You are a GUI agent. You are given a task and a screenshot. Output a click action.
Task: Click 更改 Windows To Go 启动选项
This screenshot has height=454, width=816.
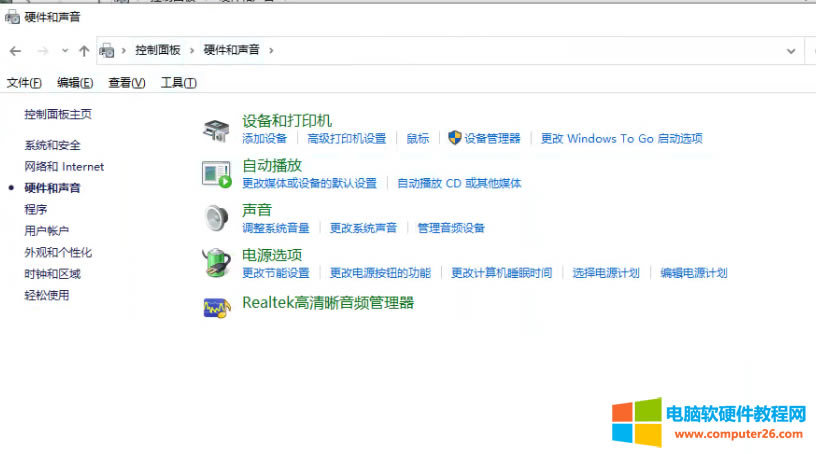pyautogui.click(x=622, y=138)
